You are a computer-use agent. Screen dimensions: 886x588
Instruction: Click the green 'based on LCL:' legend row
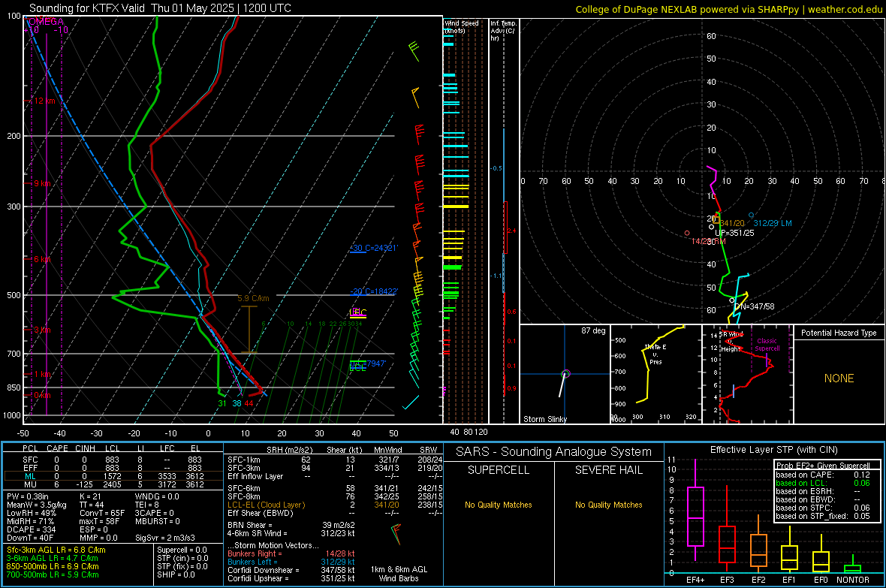pos(823,483)
